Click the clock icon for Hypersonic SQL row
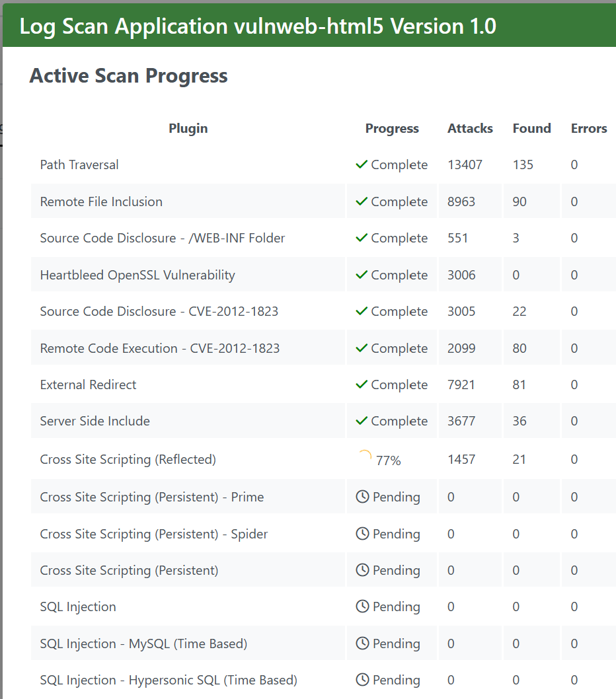Image resolution: width=616 pixels, height=699 pixels. point(362,680)
